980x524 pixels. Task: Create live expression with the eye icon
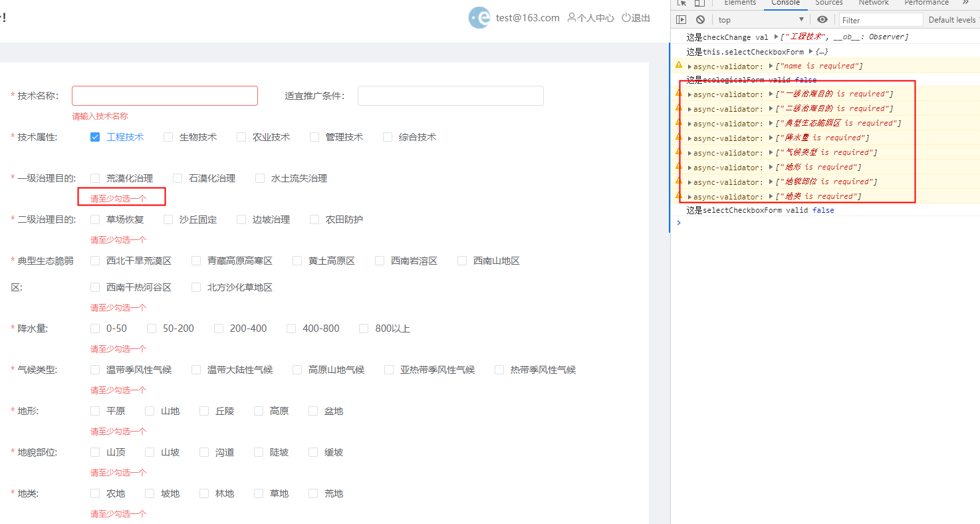[822, 20]
